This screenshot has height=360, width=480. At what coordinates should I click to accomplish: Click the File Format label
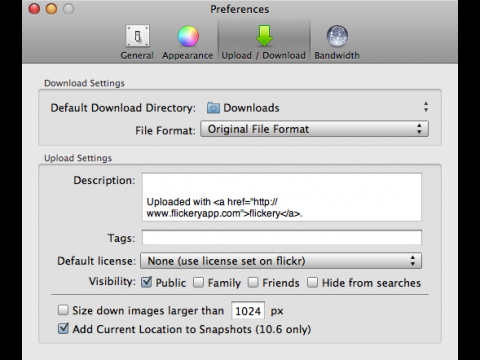coord(165,130)
